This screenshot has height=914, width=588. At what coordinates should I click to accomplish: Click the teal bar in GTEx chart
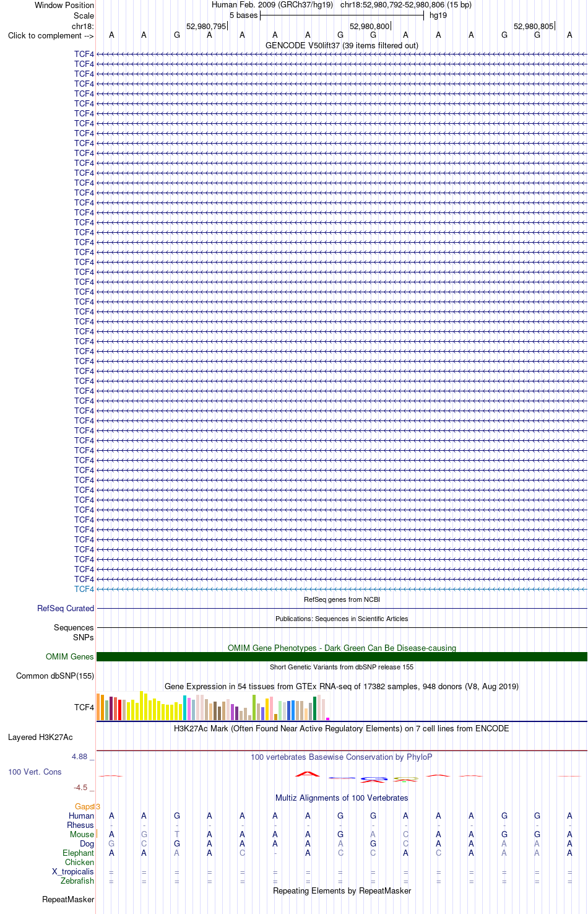(184, 708)
